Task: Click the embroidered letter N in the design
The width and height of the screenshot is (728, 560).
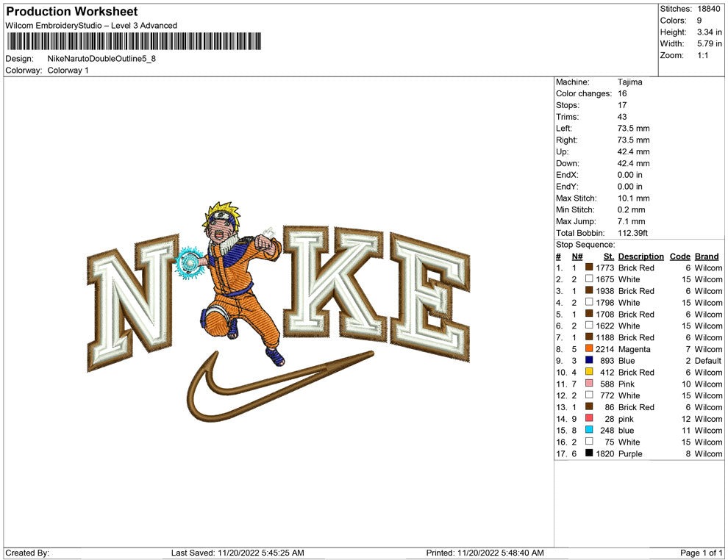Action: point(132,304)
